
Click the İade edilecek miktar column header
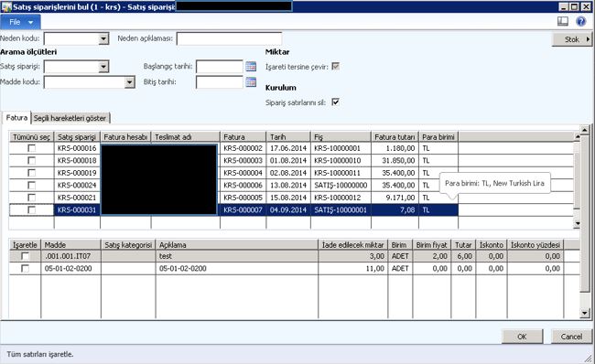click(353, 245)
